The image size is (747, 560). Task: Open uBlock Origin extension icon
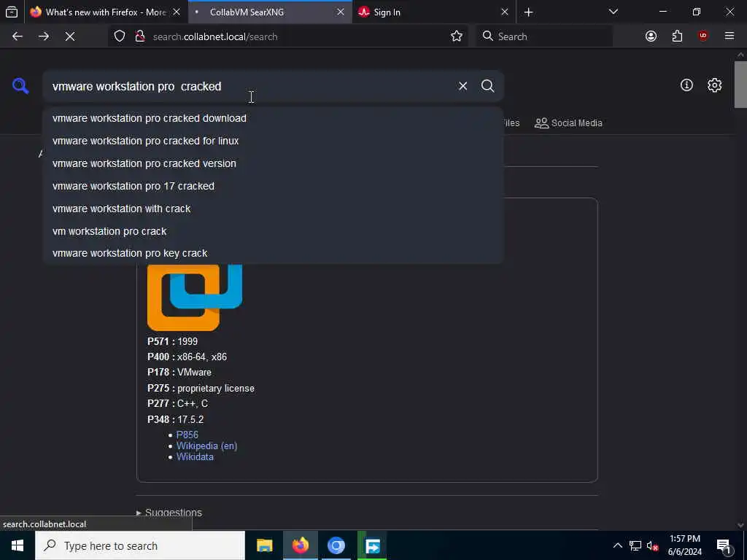(703, 36)
